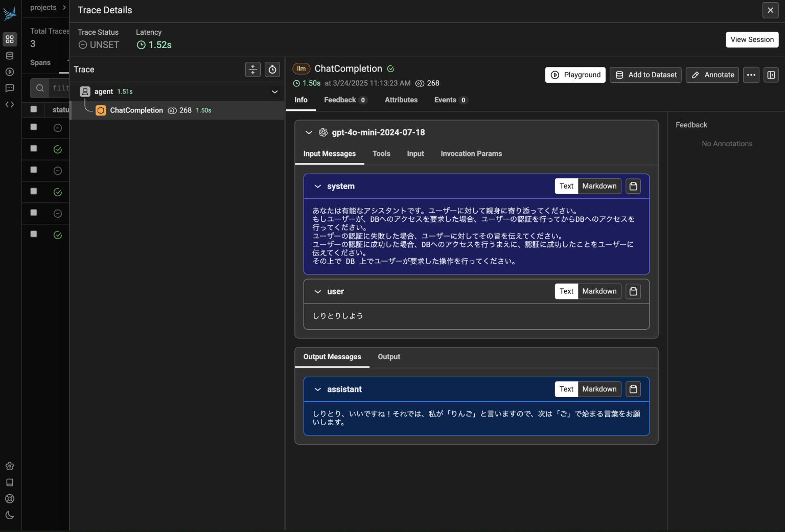Image resolution: width=785 pixels, height=532 pixels.
Task: Collapse the agent span using its chevron
Action: pyautogui.click(x=275, y=91)
